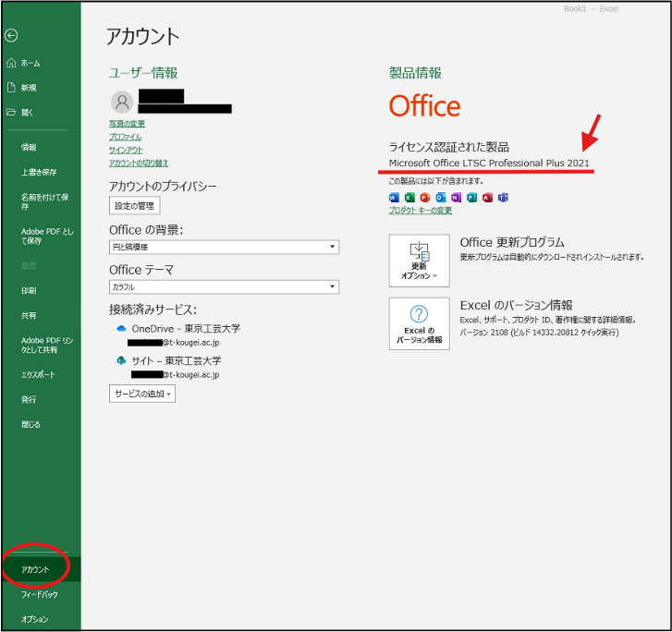
Task: Click Microsoft Office LTSC Professional Plus 2021 text
Action: click(489, 164)
